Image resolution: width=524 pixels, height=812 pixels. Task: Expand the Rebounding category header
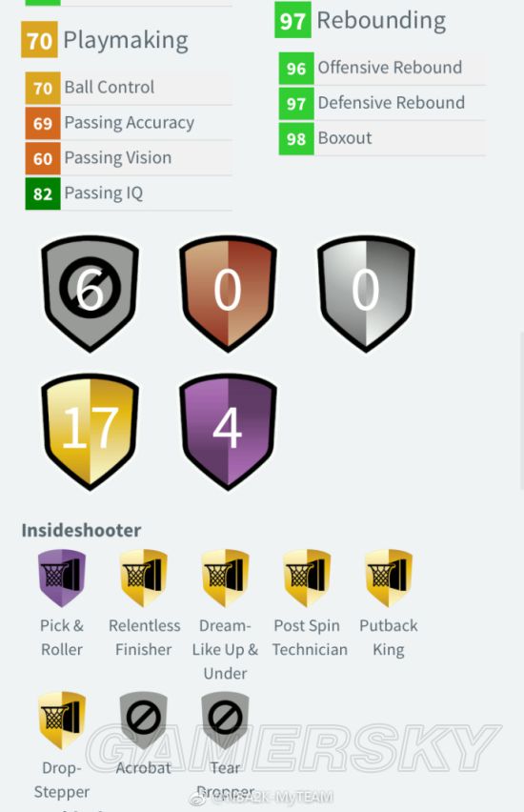point(360,20)
